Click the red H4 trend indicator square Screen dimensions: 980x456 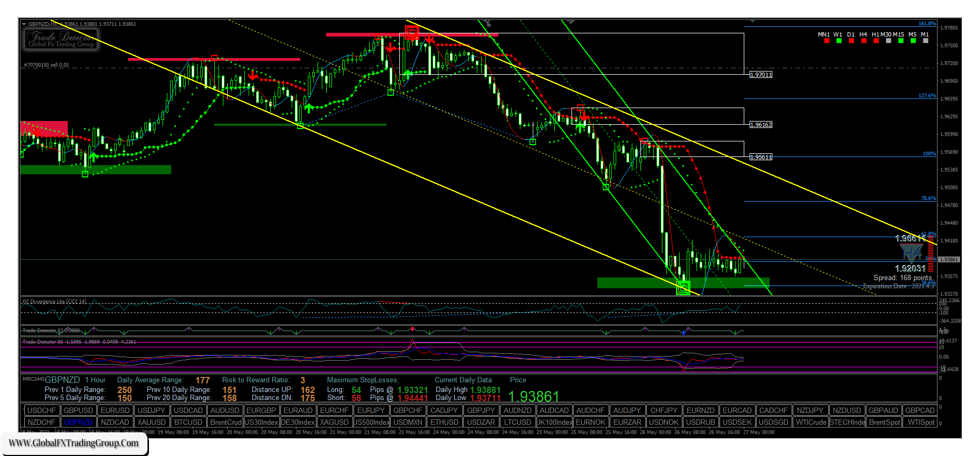pos(864,41)
